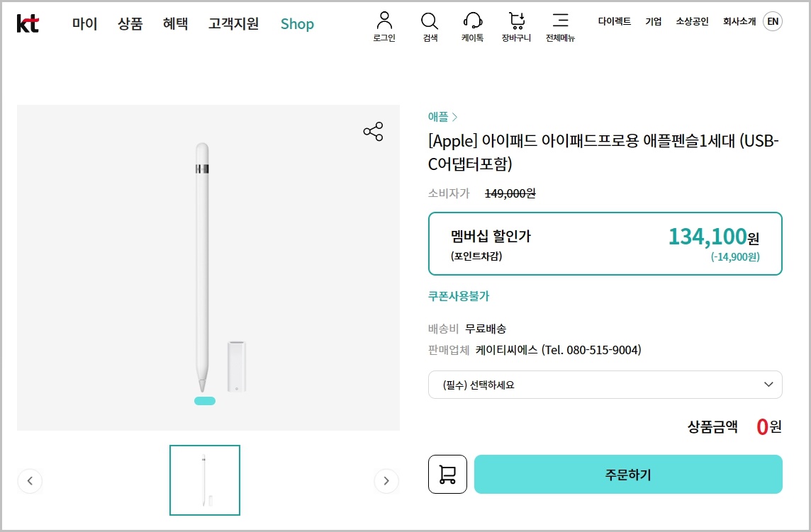This screenshot has width=811, height=532.
Task: Go to previous thumbnail with left arrow
Action: point(30,481)
